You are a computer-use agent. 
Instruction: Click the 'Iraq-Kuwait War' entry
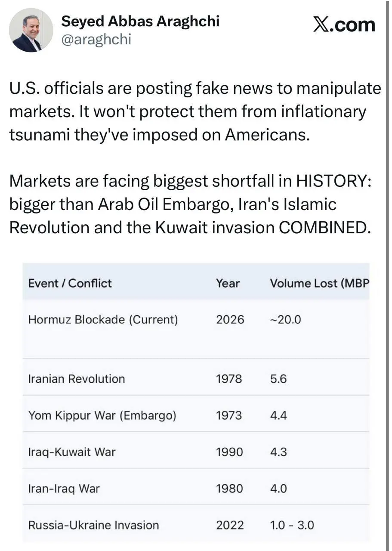click(72, 452)
